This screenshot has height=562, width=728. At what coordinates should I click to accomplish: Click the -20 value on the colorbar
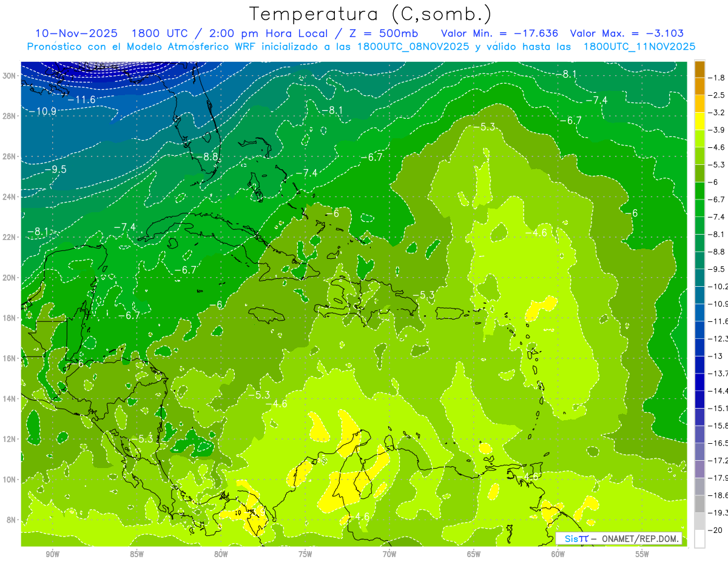pos(716,530)
